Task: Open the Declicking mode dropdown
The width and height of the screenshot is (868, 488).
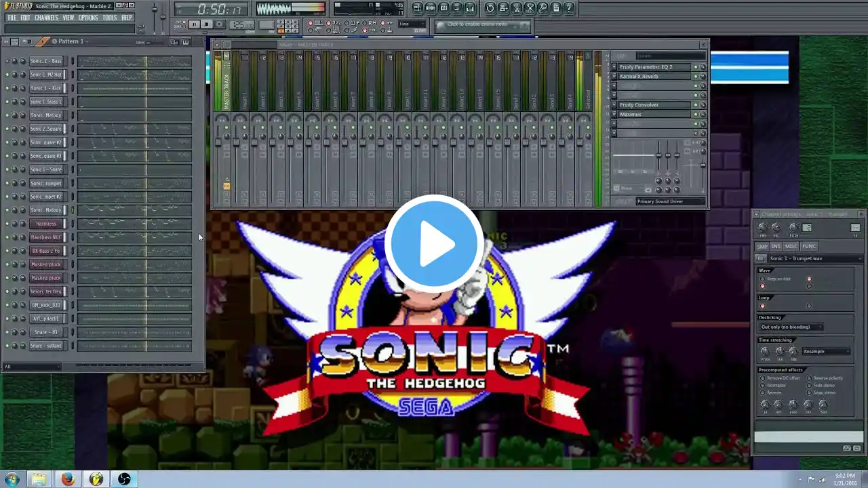Action: (x=791, y=327)
